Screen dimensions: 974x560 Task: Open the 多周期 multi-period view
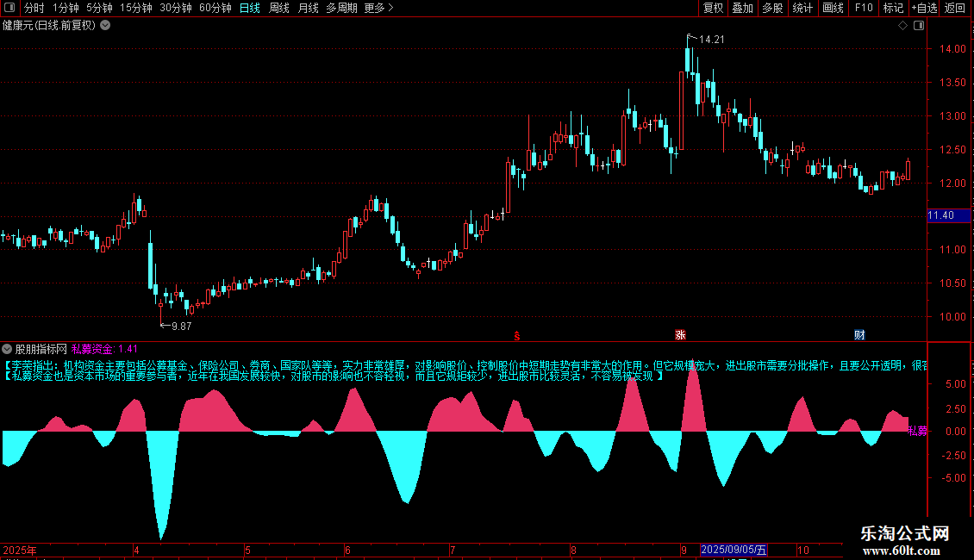click(341, 8)
